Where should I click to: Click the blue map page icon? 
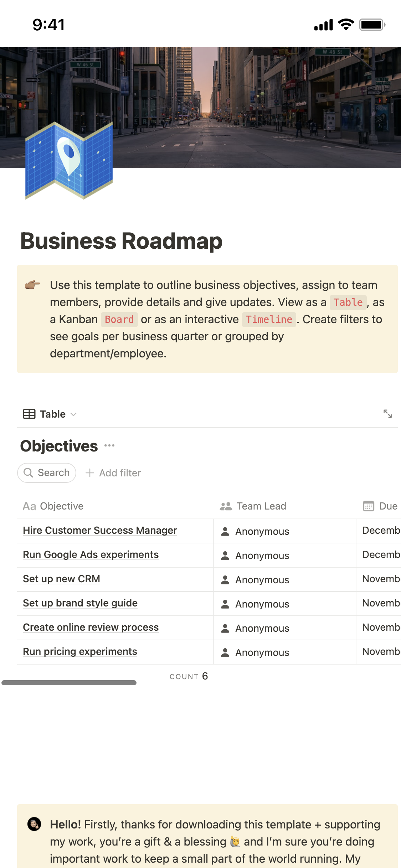(69, 161)
